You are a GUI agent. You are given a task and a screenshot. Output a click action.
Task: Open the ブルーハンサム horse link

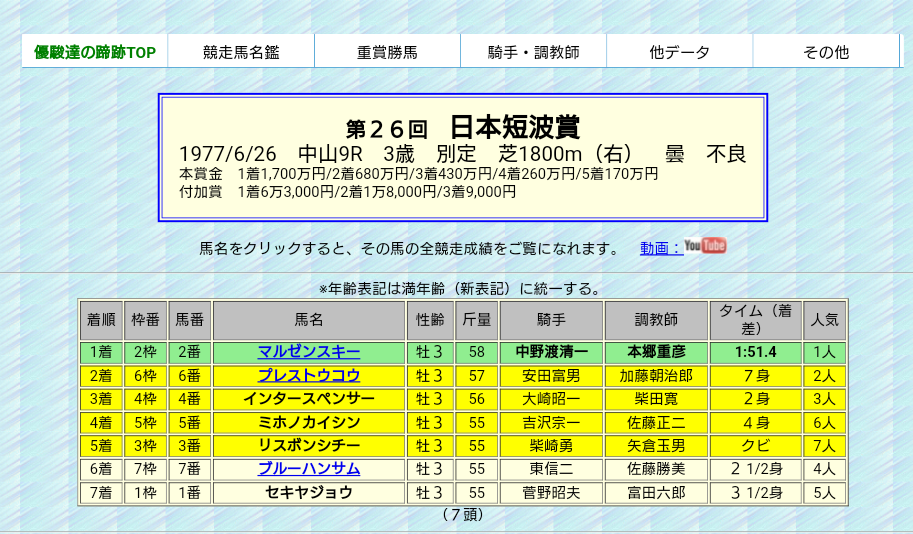308,469
